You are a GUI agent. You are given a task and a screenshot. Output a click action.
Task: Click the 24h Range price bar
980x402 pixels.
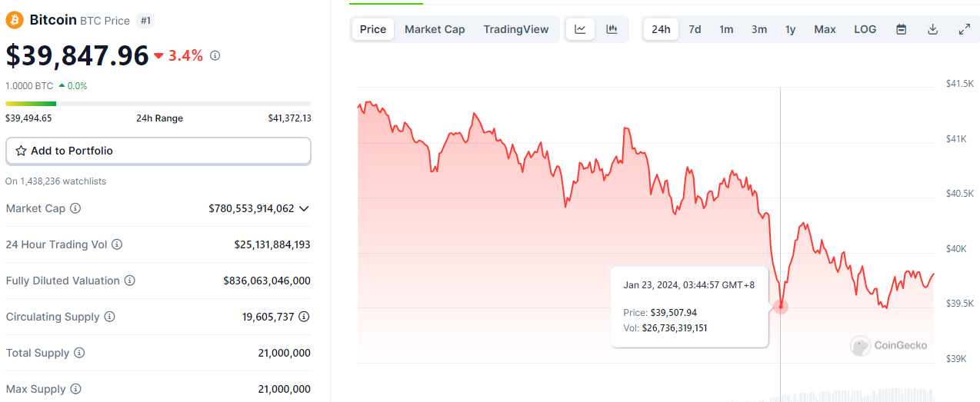click(158, 104)
